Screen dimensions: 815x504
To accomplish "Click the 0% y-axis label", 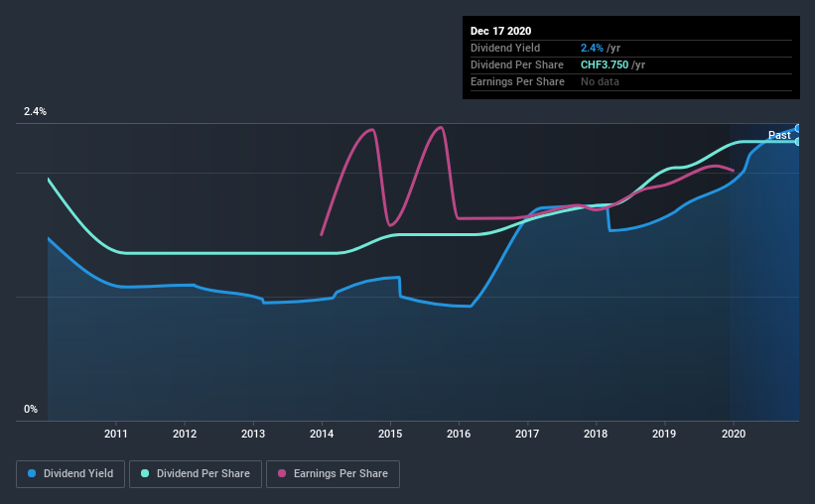I will (x=31, y=409).
